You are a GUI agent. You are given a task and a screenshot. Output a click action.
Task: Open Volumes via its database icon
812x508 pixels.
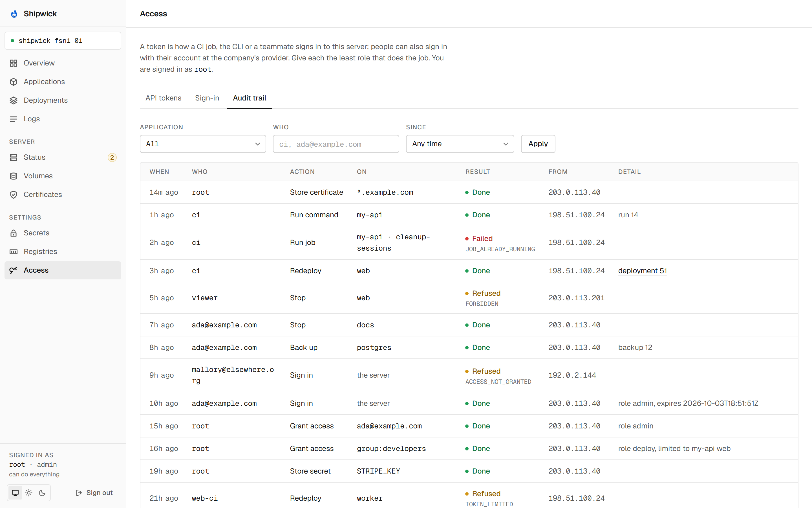(14, 176)
